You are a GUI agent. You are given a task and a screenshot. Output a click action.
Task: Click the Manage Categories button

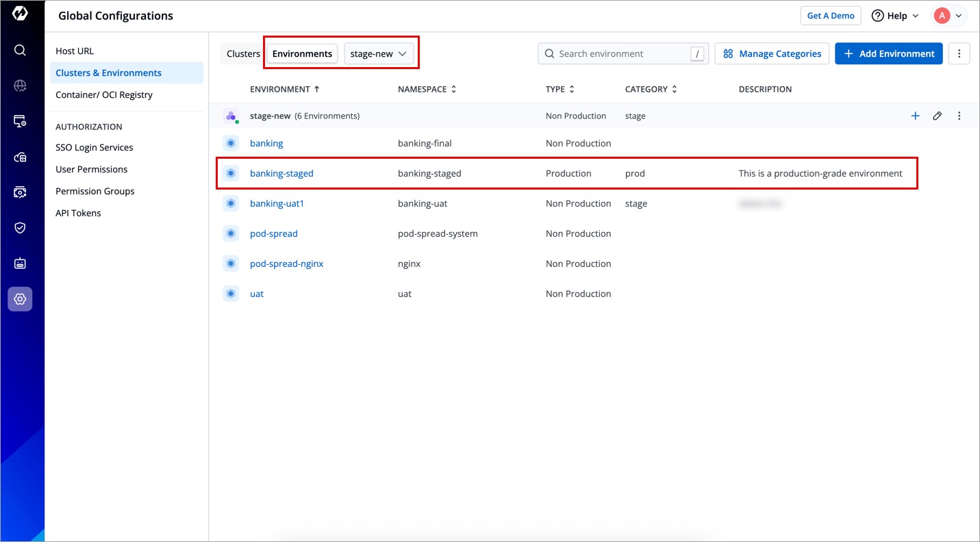click(772, 53)
